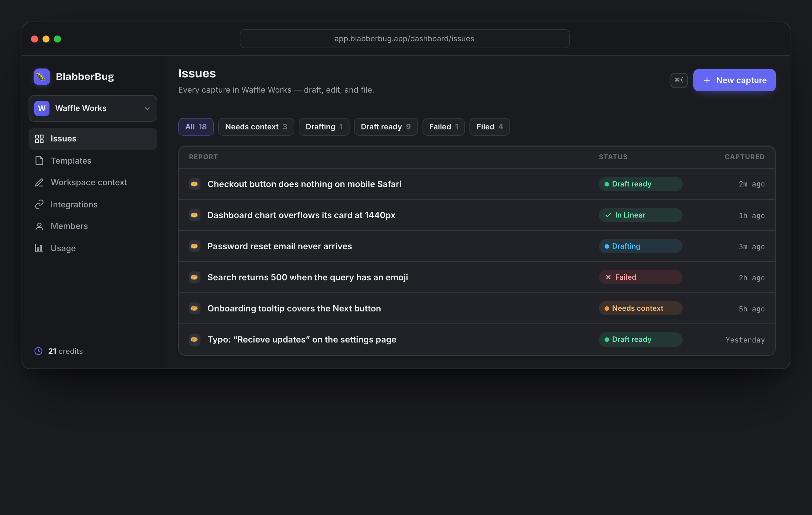The width and height of the screenshot is (812, 515).
Task: Click the In Linear status badge
Action: (640, 215)
